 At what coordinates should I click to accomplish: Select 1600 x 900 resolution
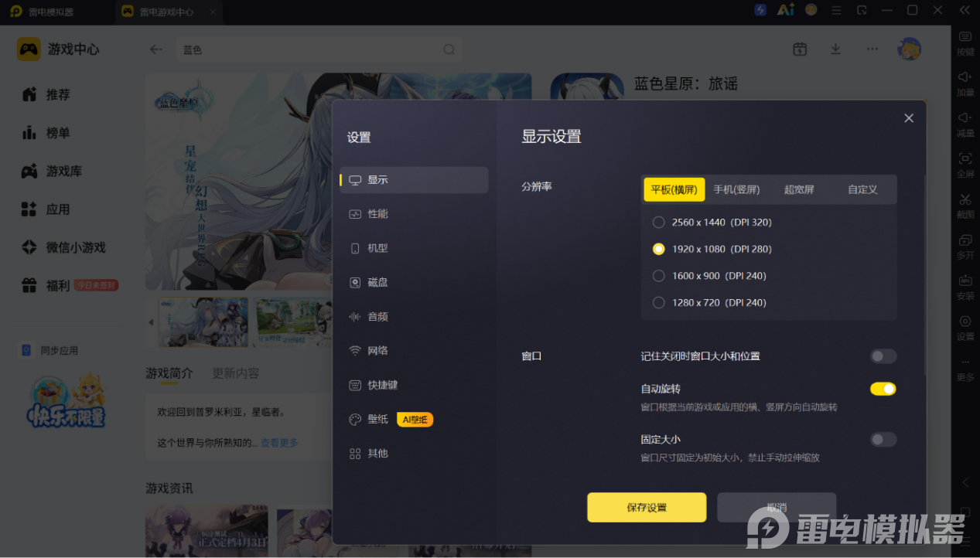pyautogui.click(x=709, y=276)
